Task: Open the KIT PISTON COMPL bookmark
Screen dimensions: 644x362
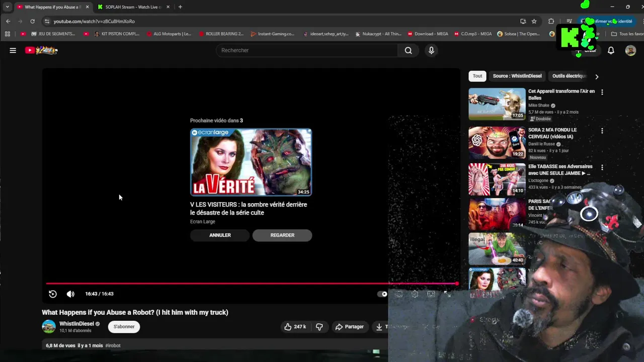Action: click(x=116, y=34)
